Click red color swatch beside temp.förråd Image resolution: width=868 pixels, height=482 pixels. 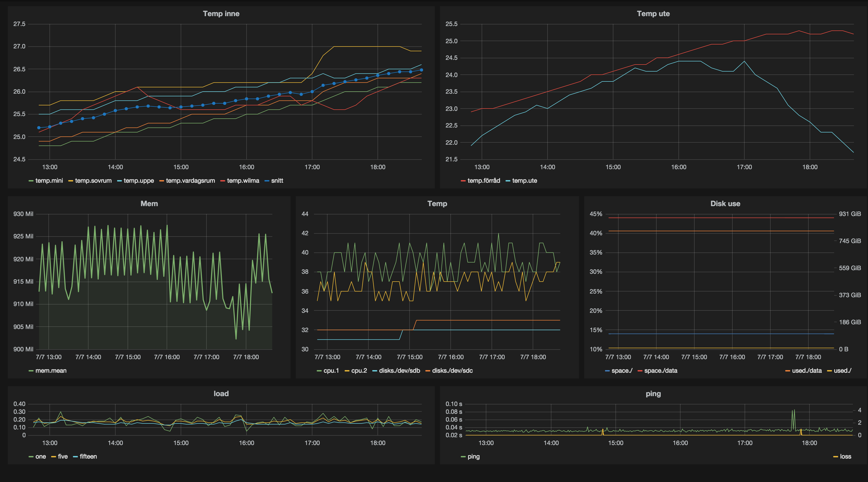click(463, 181)
